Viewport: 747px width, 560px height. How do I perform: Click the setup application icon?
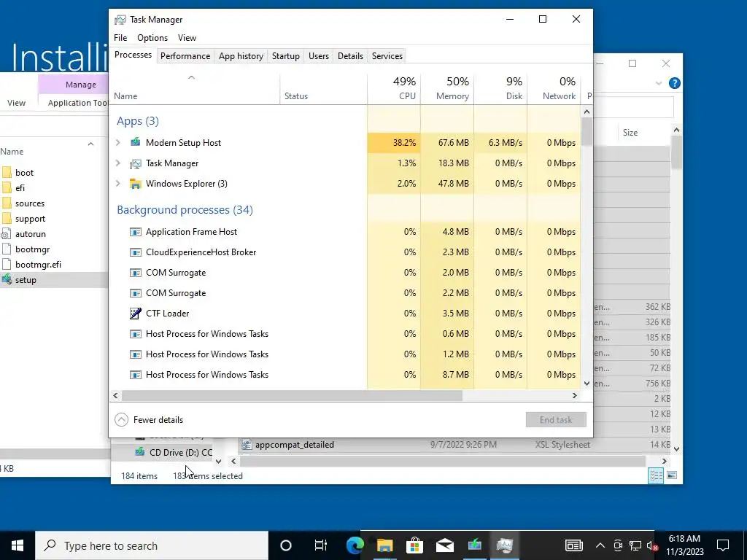pyautogui.click(x=6, y=279)
